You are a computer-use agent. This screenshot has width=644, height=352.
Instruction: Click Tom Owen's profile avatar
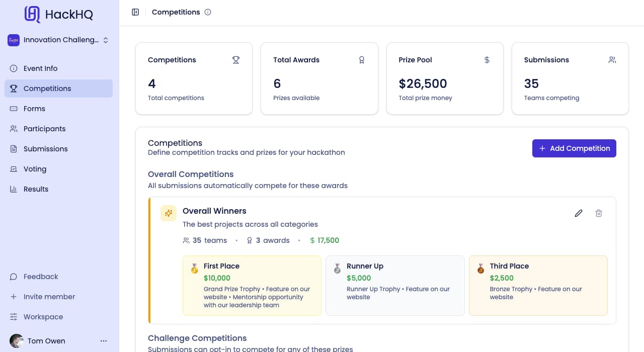(x=17, y=341)
